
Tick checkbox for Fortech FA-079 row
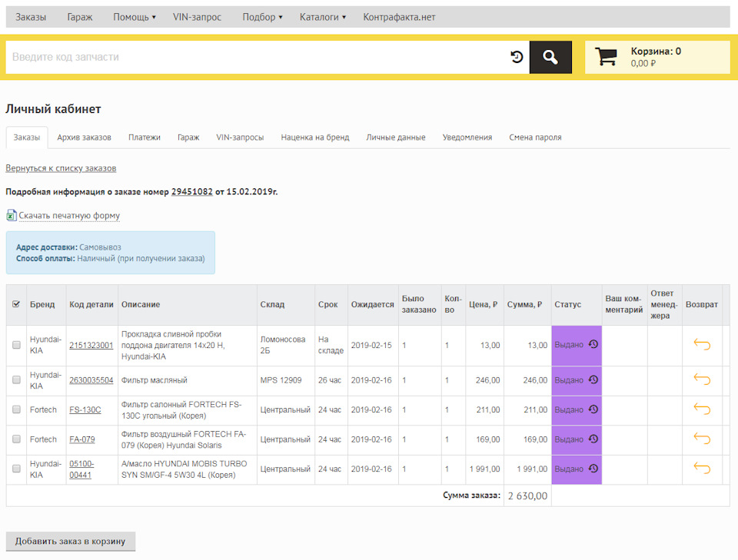tap(17, 439)
